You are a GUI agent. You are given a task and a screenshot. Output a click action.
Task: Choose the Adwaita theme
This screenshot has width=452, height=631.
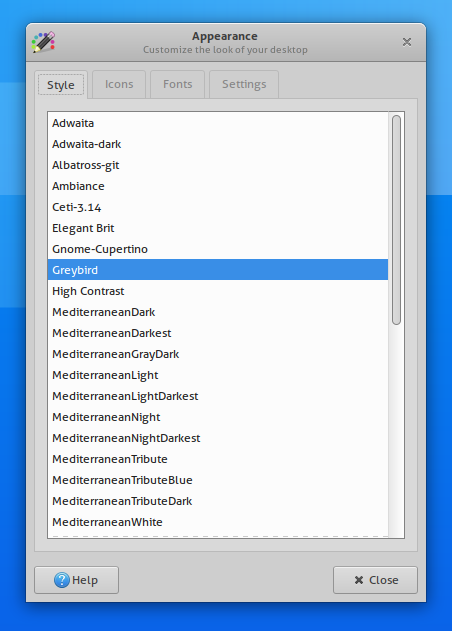[x=218, y=123]
